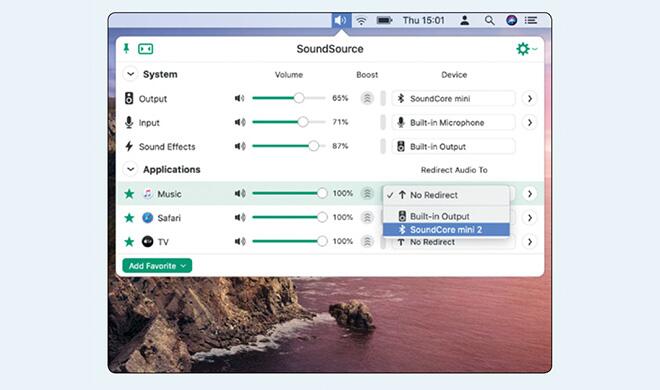
Task: Unfavorite TV with its star
Action: [x=129, y=241]
